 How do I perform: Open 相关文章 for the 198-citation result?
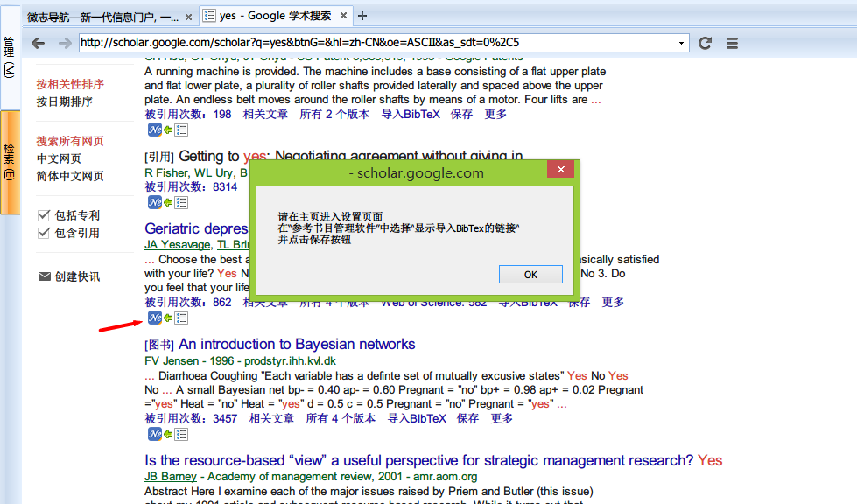265,114
